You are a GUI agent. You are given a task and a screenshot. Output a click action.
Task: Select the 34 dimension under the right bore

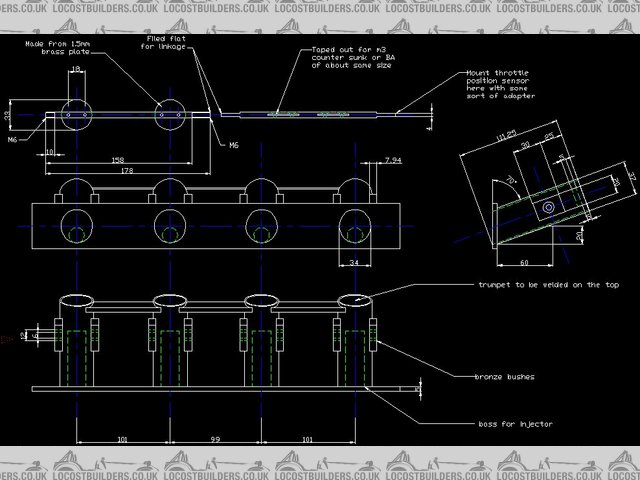[353, 264]
